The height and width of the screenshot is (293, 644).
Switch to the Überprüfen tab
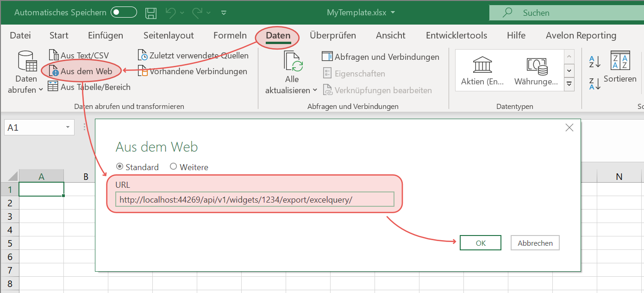pyautogui.click(x=333, y=35)
